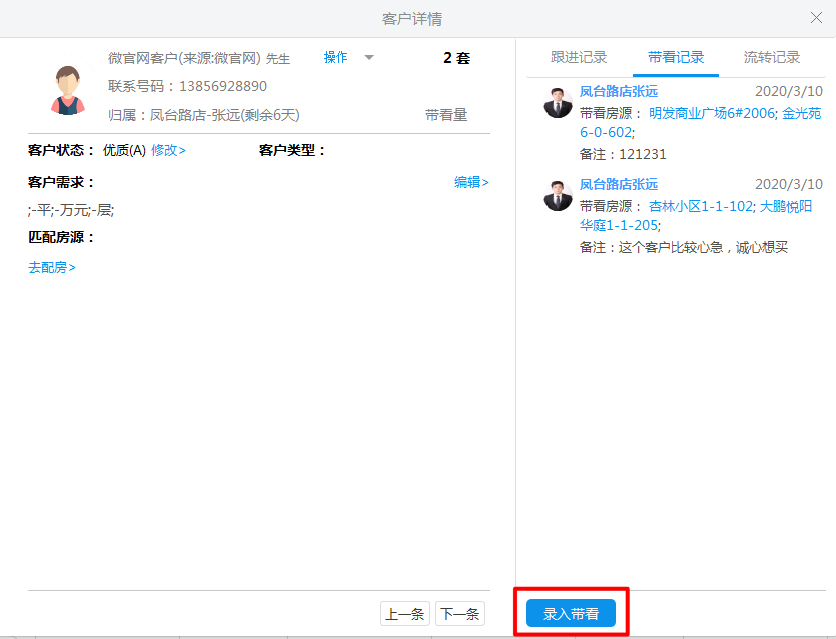The image size is (836, 639).
Task: Click agent 凤台路店张远 in the 诚心想买 record
Action: (619, 184)
